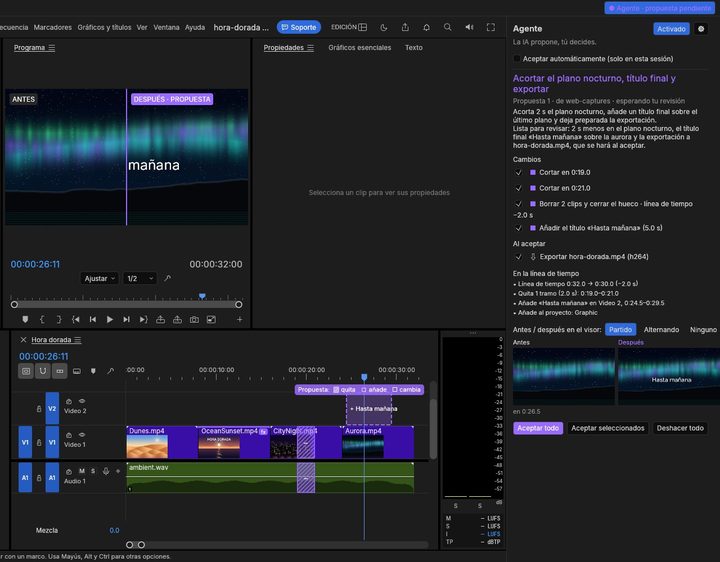
Task: Toggle Video 2 track visibility eye
Action: pyautogui.click(x=82, y=401)
